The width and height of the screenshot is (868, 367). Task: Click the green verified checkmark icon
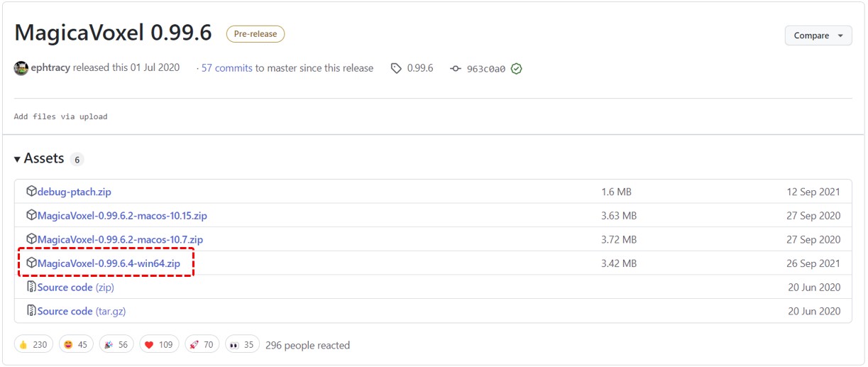(517, 69)
